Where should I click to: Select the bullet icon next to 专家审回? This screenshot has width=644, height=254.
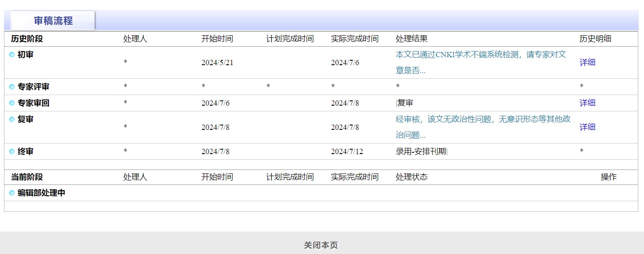click(x=12, y=103)
